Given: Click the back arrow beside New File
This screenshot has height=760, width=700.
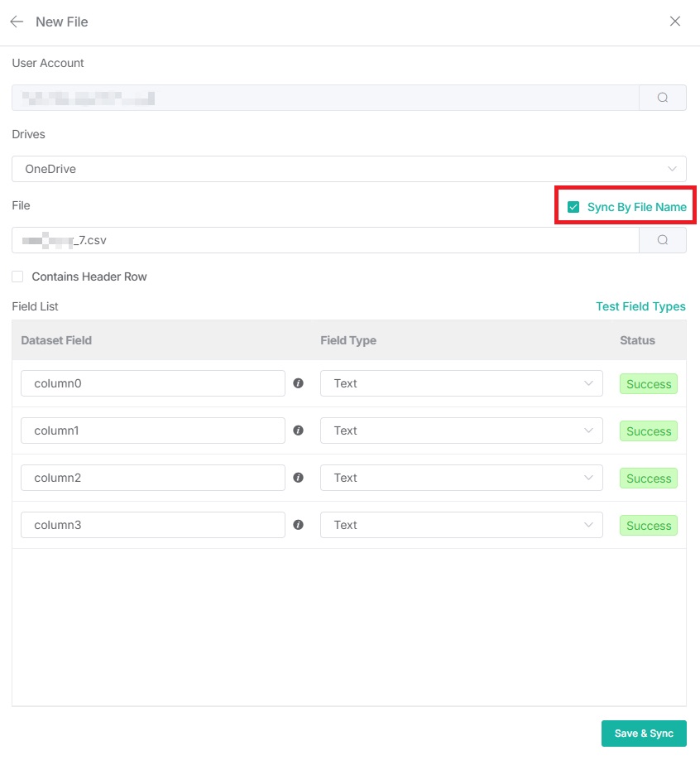Looking at the screenshot, I should click(x=17, y=22).
